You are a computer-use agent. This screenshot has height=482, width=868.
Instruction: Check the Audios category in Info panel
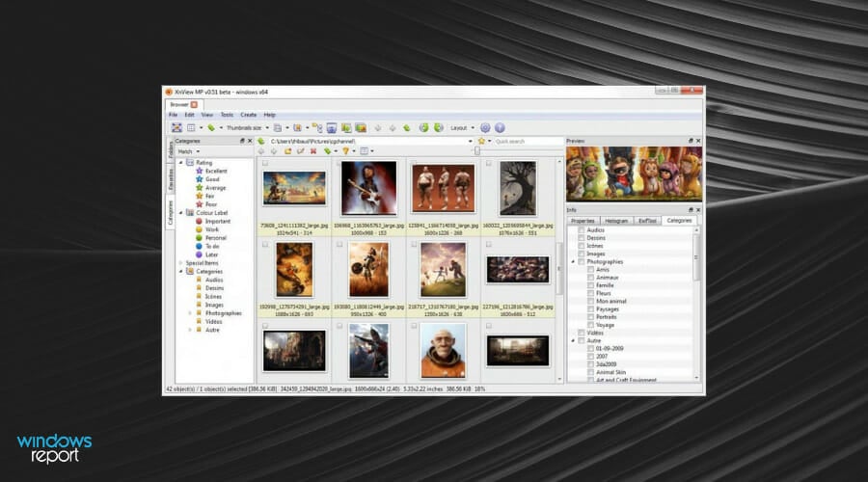click(x=582, y=229)
